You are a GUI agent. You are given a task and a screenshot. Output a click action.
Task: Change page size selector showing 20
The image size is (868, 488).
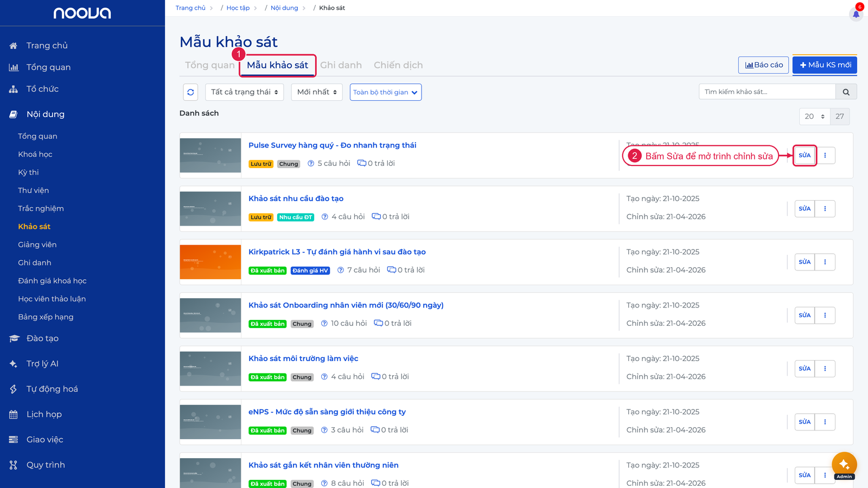coord(815,117)
